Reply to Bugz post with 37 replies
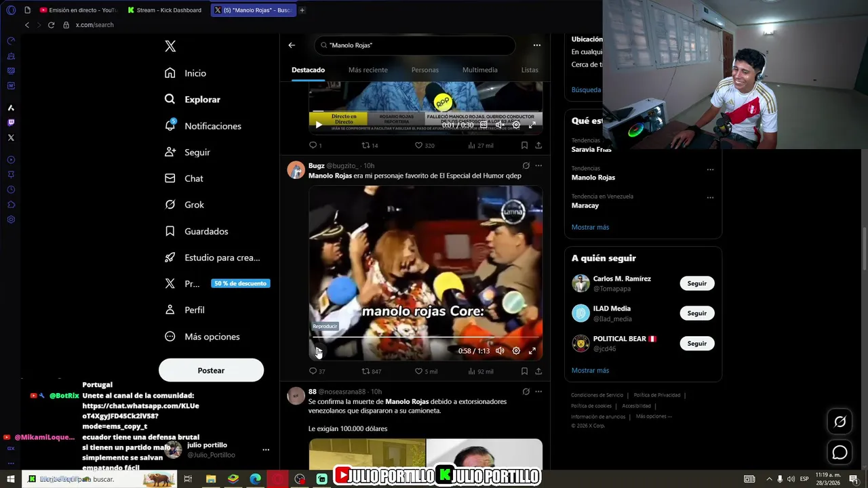868x488 pixels. click(x=317, y=371)
